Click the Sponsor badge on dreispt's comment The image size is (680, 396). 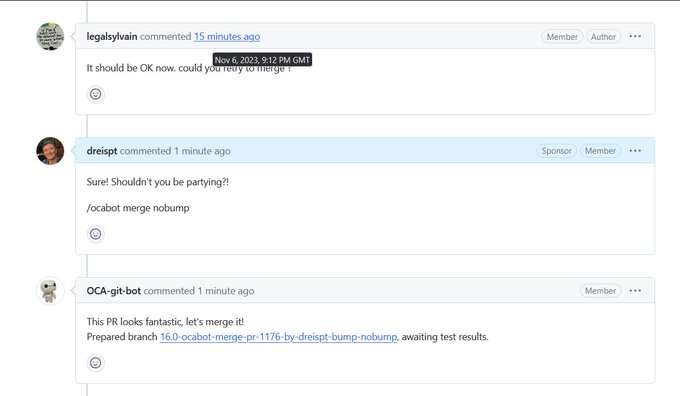coord(556,151)
